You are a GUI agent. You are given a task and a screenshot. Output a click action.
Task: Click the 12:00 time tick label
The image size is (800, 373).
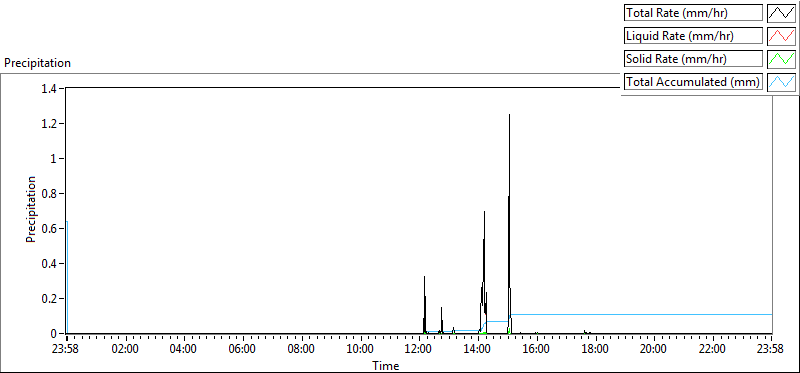click(x=419, y=349)
